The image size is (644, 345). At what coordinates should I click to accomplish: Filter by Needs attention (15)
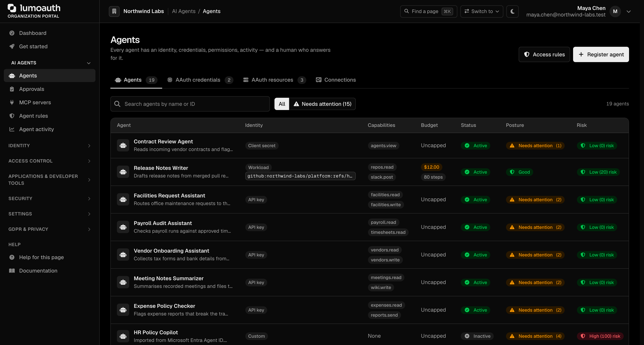322,104
